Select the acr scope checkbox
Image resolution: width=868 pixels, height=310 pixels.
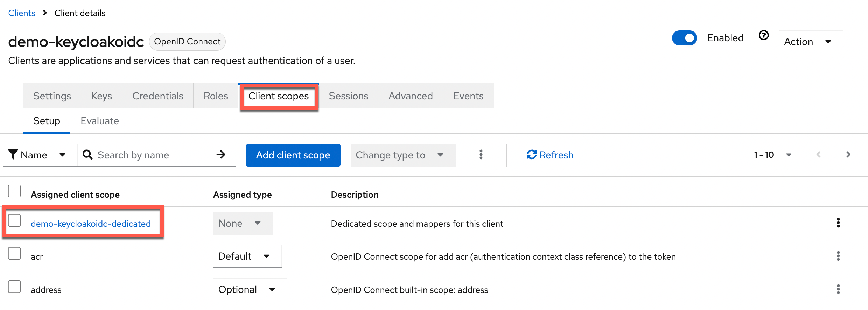tap(14, 253)
